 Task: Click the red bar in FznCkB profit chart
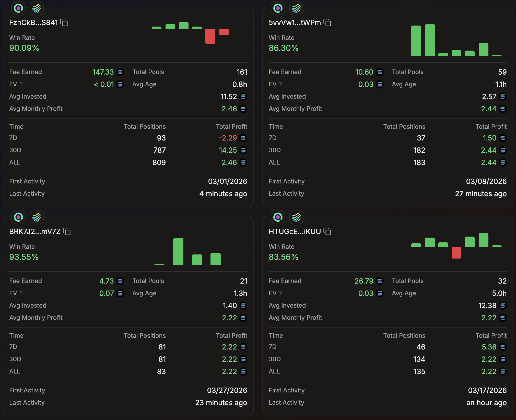click(210, 37)
